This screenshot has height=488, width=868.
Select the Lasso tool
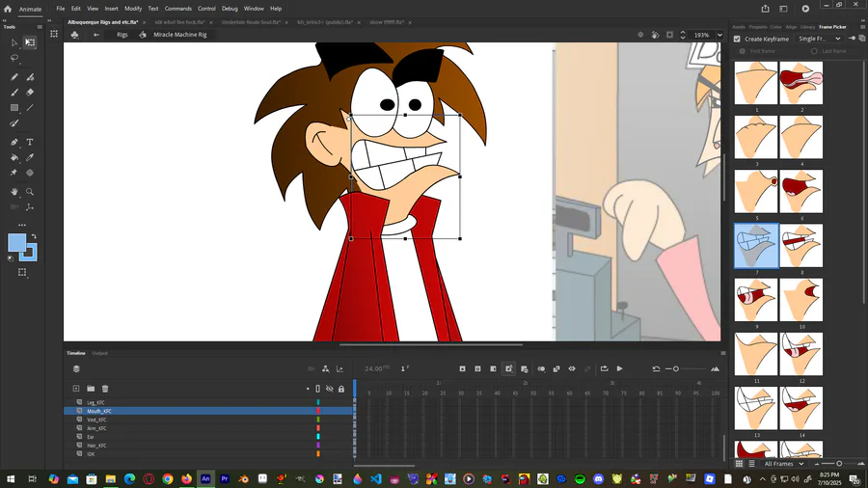pyautogui.click(x=14, y=58)
